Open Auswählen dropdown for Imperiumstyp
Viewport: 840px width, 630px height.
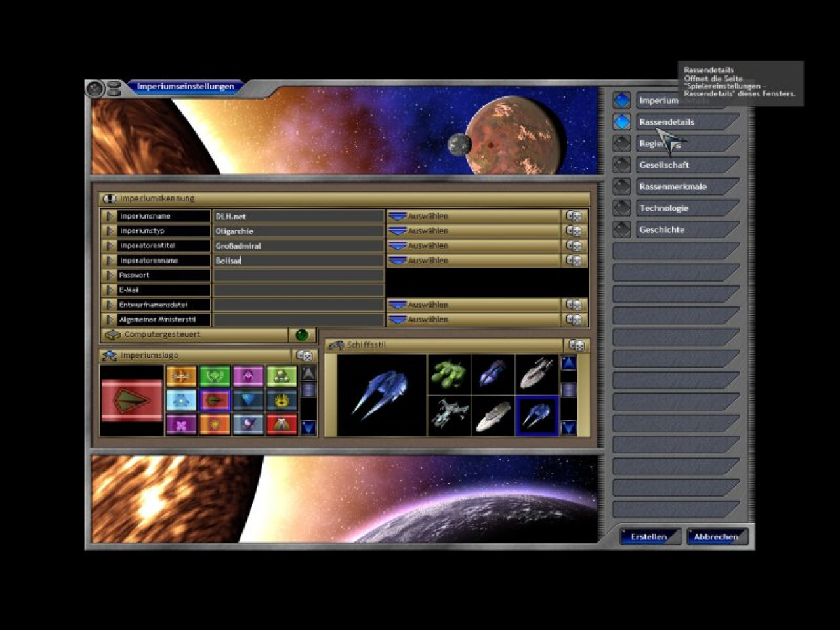click(473, 231)
